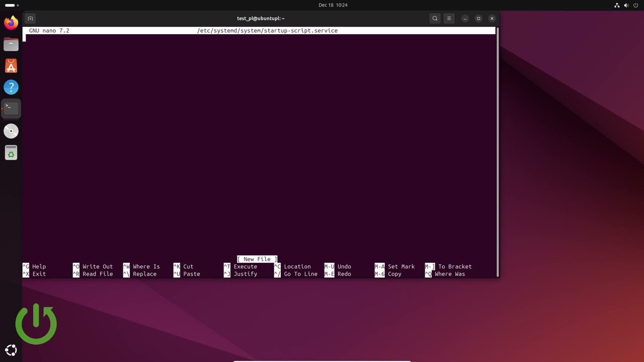Click the startup-script.service file path in title
This screenshot has height=362, width=644.
[x=267, y=31]
